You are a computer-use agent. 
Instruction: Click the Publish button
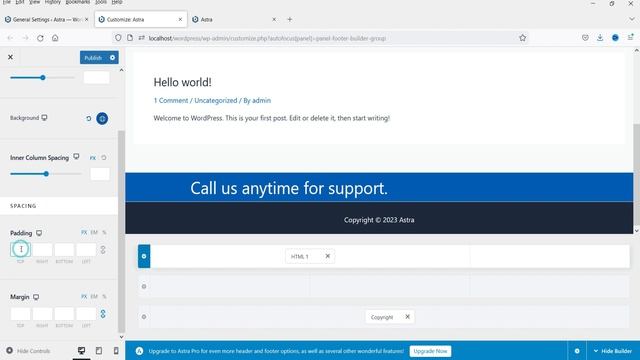[x=93, y=58]
